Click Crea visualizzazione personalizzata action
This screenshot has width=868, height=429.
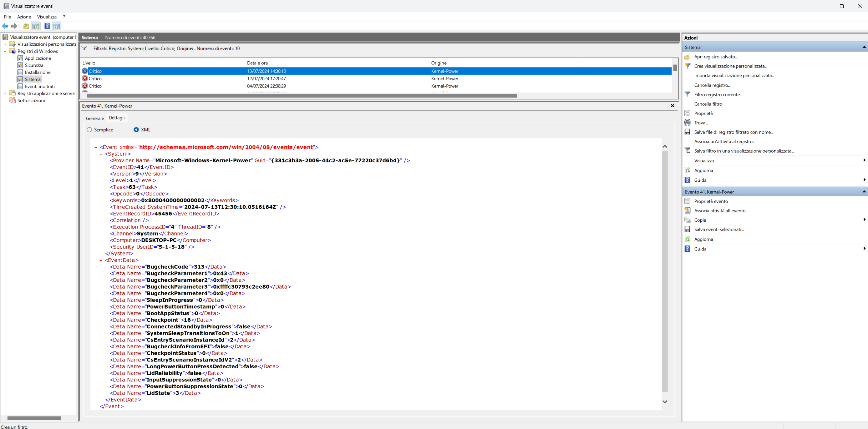pos(730,66)
